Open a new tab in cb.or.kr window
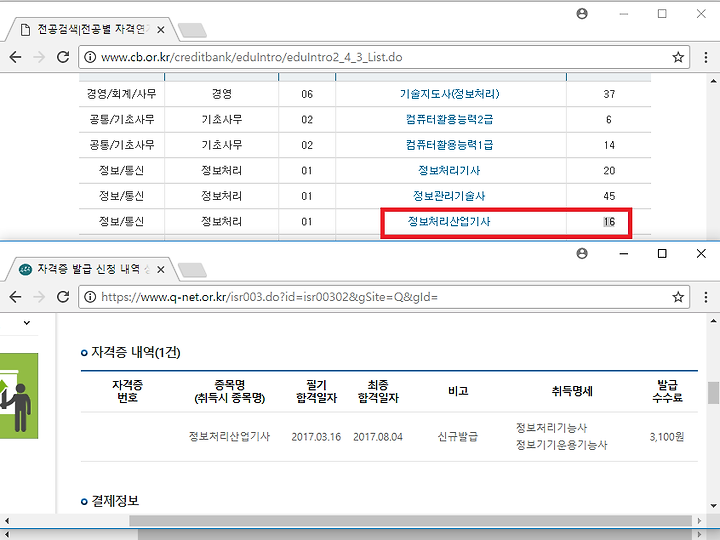 click(192, 30)
